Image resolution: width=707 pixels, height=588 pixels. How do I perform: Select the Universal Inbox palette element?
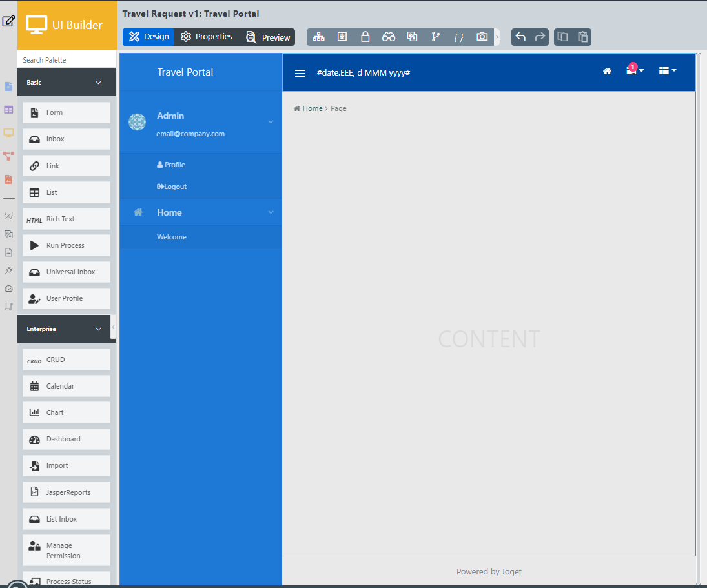coord(67,272)
